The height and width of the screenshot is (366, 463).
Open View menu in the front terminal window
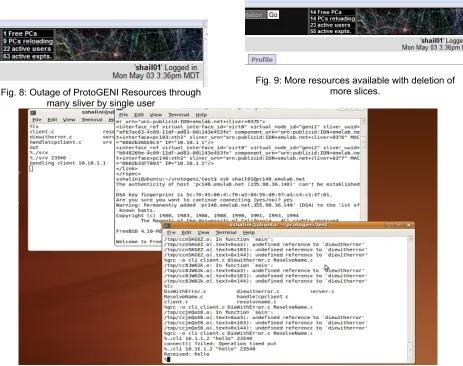click(203, 232)
